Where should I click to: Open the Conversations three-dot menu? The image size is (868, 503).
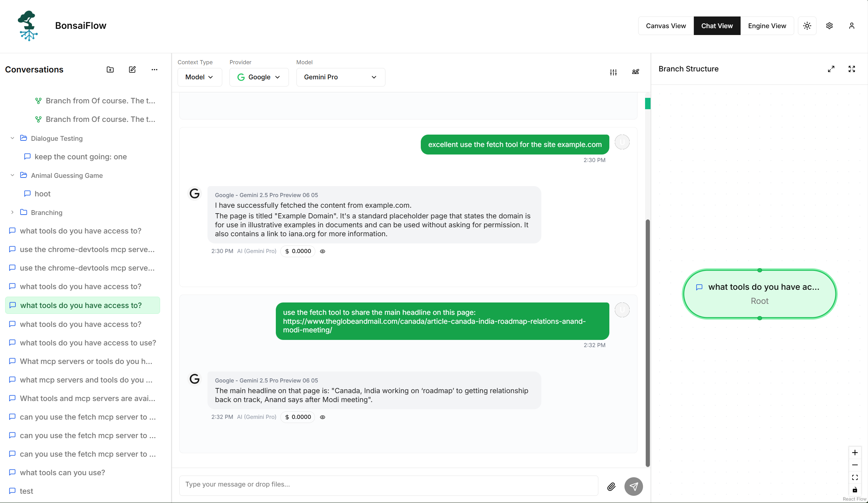tap(154, 70)
